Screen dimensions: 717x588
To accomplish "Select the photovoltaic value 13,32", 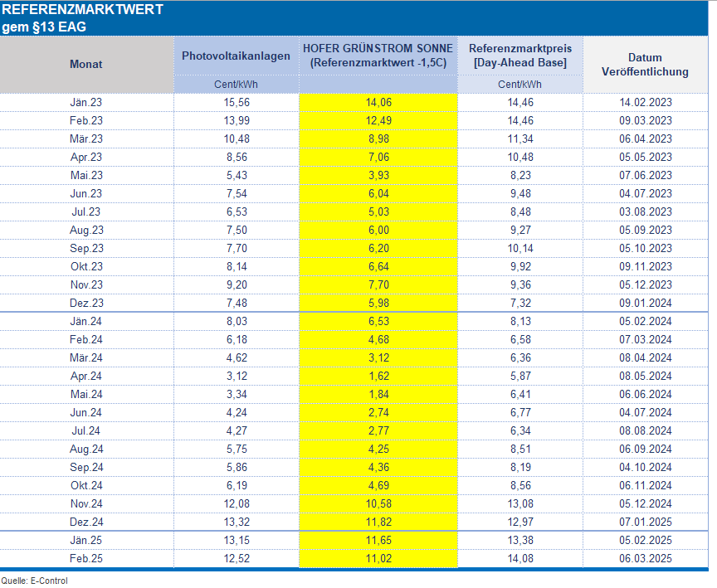I will pyautogui.click(x=237, y=522).
